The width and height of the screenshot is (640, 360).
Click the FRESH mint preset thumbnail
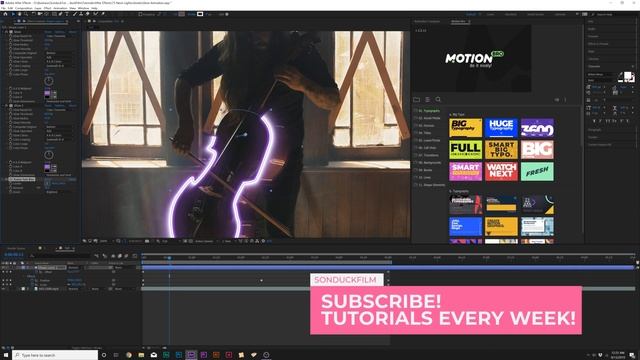point(537,171)
